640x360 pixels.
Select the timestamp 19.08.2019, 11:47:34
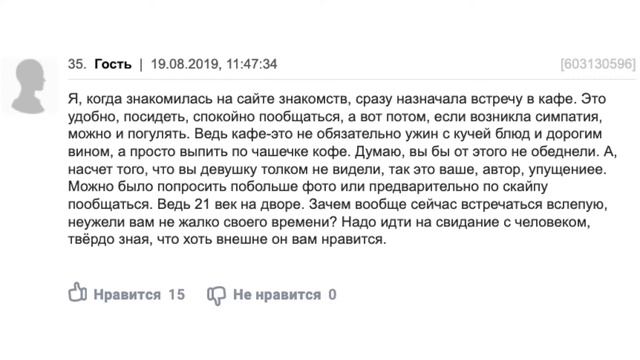(214, 64)
